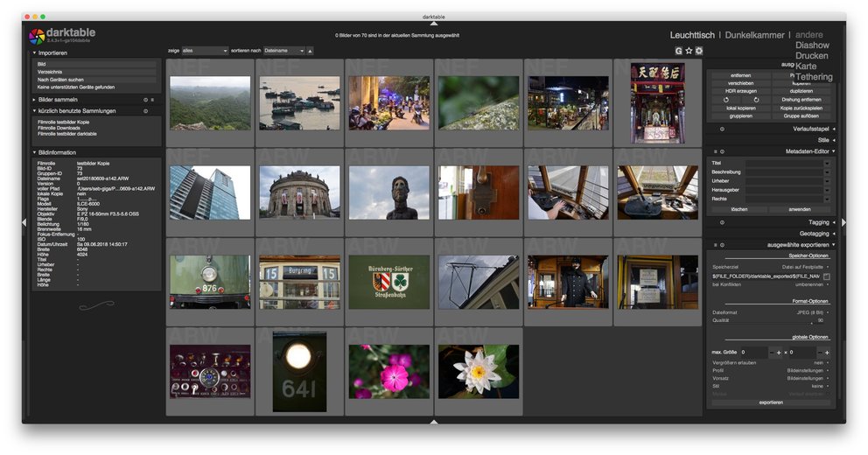The width and height of the screenshot is (868, 455).
Task: Open the bei Konflikten dropdown
Action: (x=771, y=284)
